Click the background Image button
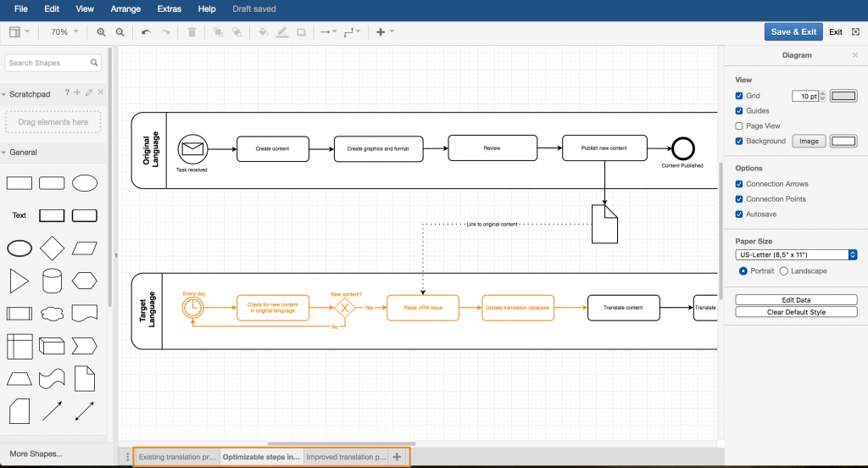The image size is (868, 468). coord(809,142)
